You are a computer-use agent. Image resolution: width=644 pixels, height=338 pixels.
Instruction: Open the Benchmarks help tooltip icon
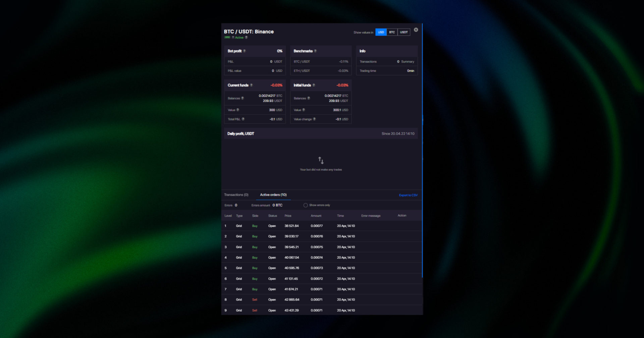pyautogui.click(x=315, y=51)
